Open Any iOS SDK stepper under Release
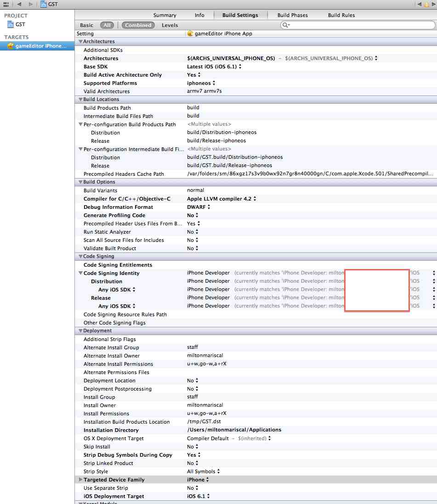 pos(134,306)
